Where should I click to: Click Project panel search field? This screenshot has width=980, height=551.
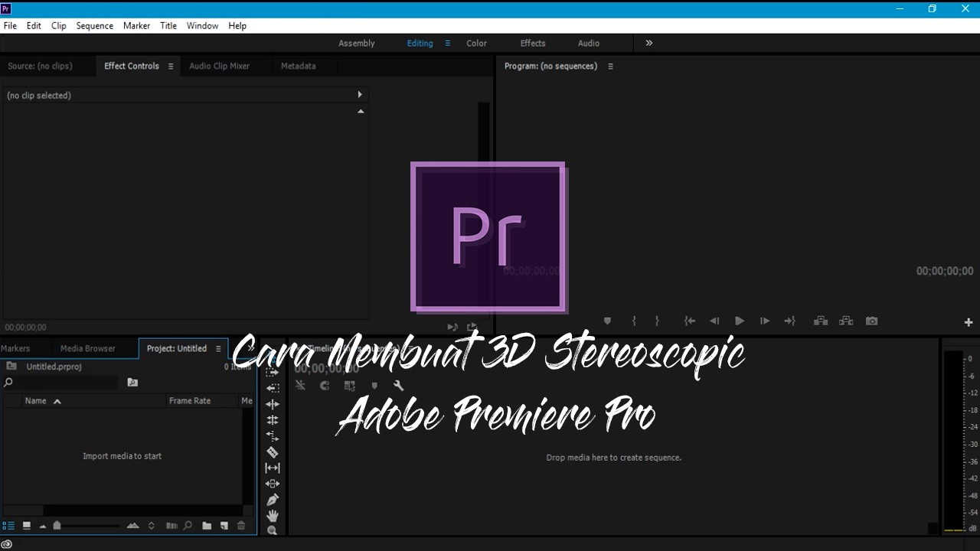[x=62, y=382]
